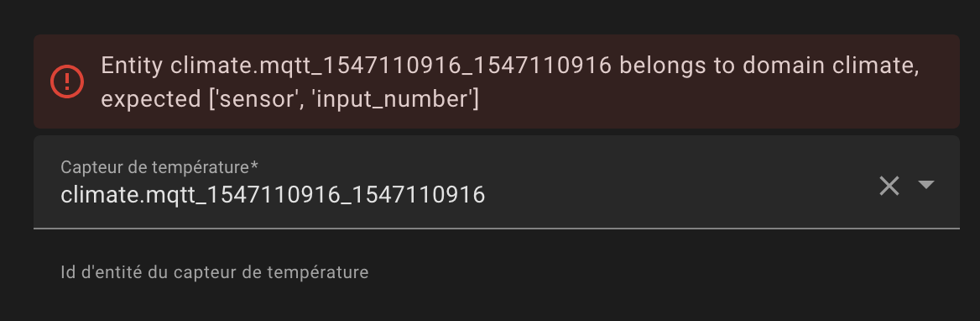The width and height of the screenshot is (980, 321).
Task: Click the circled exclamation mark in the alert
Action: pos(67,82)
